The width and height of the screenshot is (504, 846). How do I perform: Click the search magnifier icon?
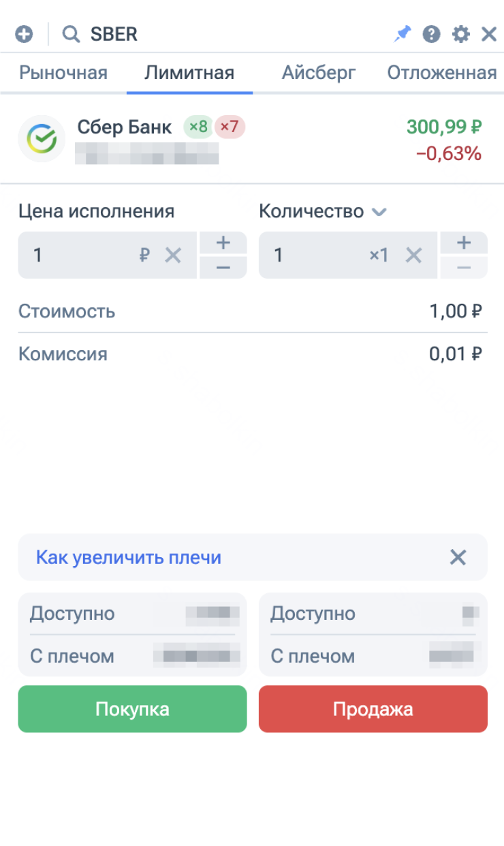[70, 34]
